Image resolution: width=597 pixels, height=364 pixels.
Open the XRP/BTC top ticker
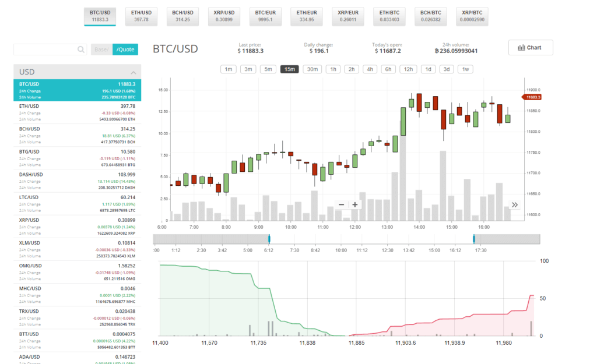(x=472, y=16)
